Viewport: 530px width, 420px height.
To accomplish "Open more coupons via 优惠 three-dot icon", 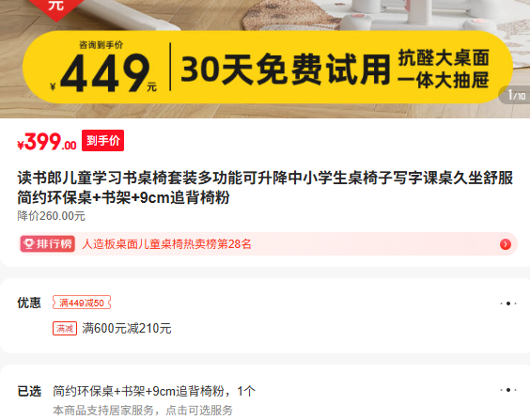I will [508, 303].
